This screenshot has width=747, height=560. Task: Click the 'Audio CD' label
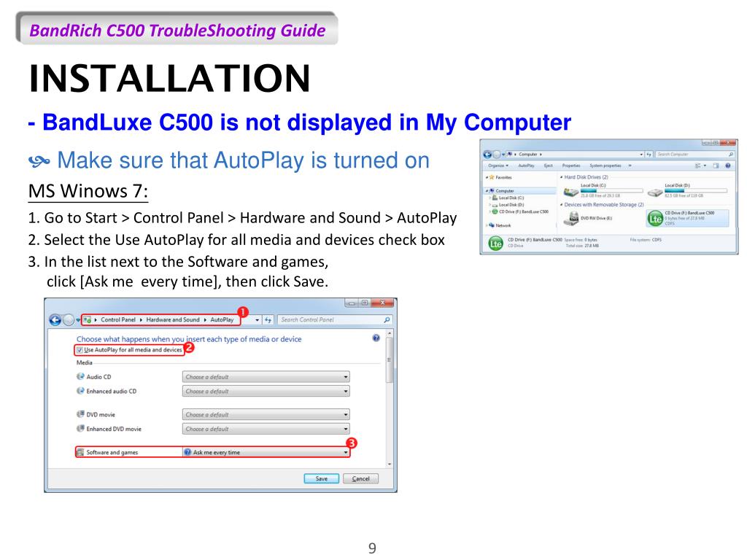(98, 377)
